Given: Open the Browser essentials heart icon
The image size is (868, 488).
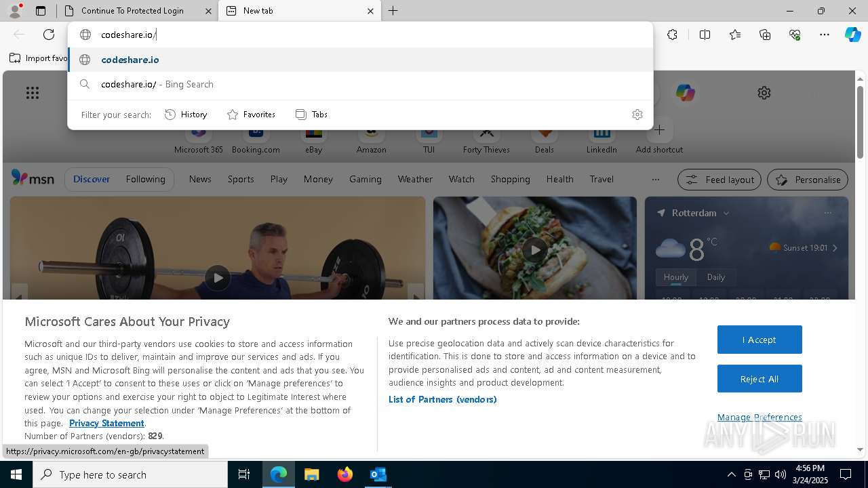Looking at the screenshot, I should (x=795, y=35).
